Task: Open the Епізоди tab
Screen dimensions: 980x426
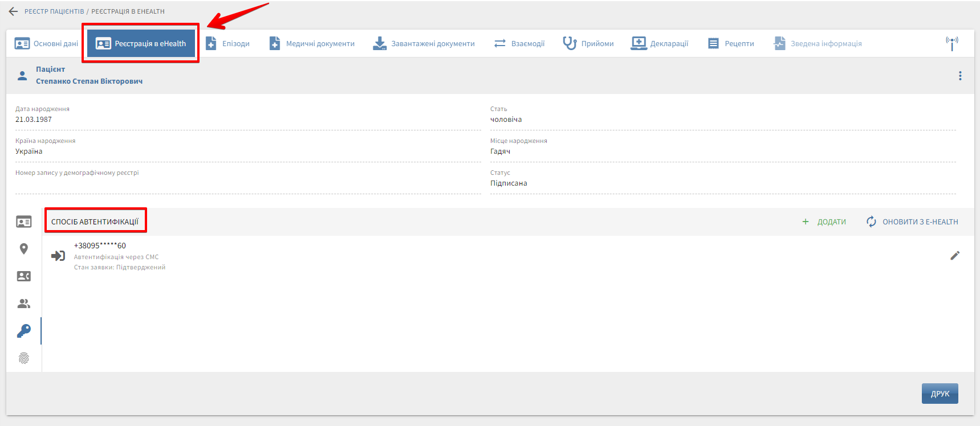Action: click(228, 44)
